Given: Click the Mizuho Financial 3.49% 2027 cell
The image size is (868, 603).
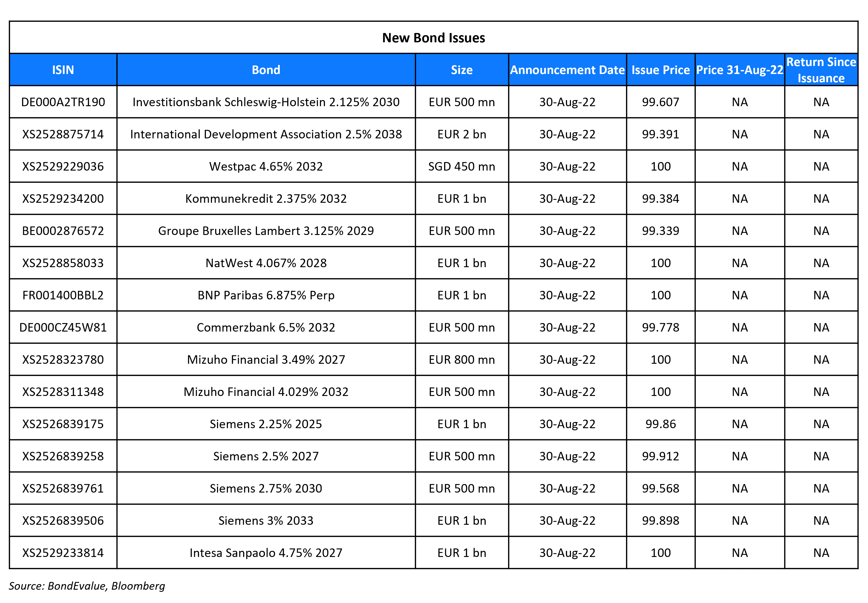Looking at the screenshot, I should click(266, 360).
